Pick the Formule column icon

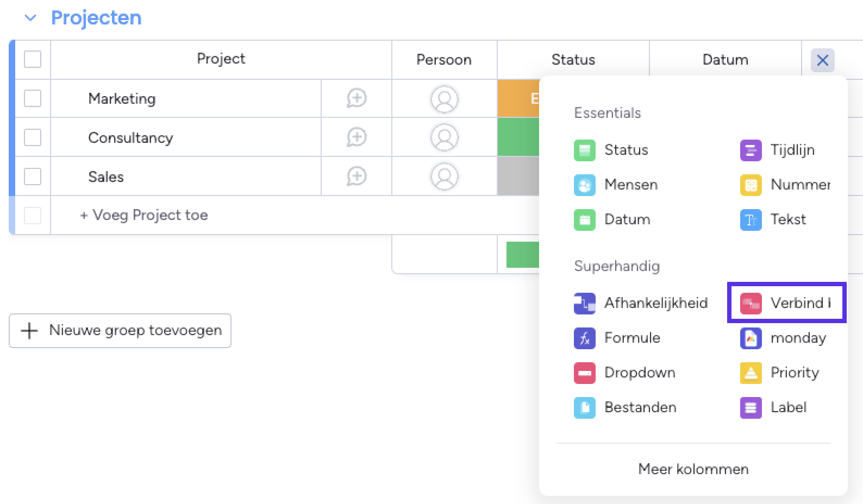tap(584, 338)
